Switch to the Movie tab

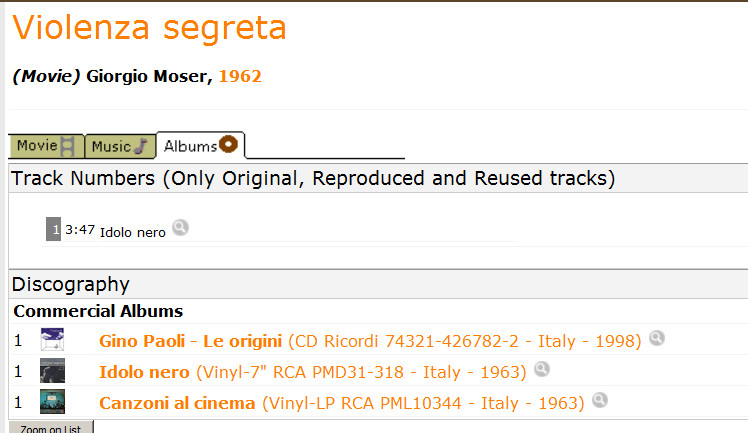point(46,146)
